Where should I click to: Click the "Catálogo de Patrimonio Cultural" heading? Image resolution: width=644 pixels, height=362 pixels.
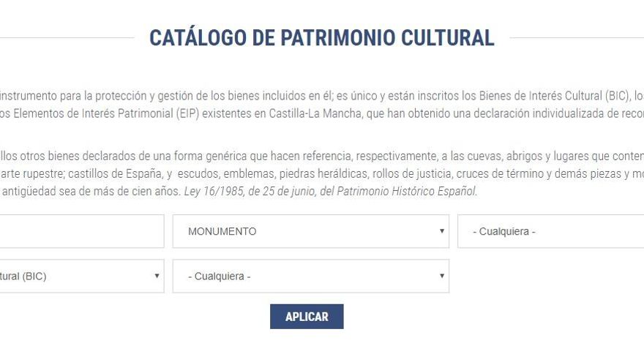(321, 38)
